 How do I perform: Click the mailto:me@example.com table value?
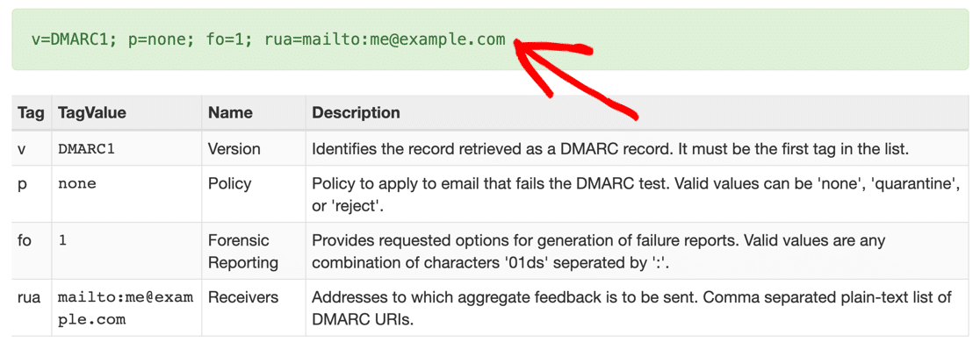(125, 309)
